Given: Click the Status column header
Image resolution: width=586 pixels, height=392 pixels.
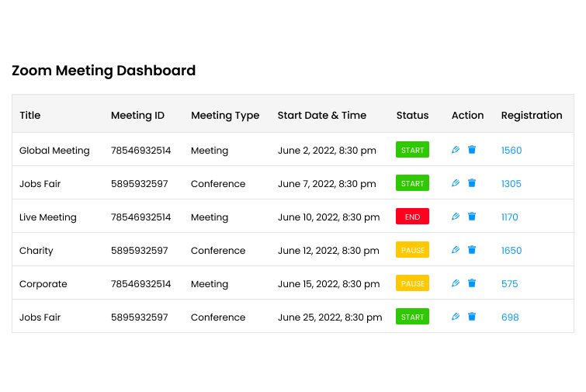Looking at the screenshot, I should 413,115.
